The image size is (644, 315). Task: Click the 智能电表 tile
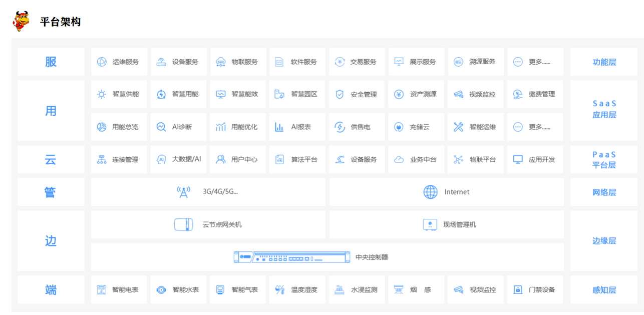[x=119, y=290]
